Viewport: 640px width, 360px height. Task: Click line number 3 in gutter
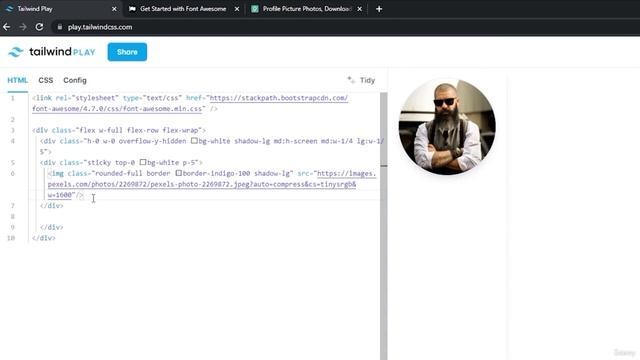click(x=13, y=130)
